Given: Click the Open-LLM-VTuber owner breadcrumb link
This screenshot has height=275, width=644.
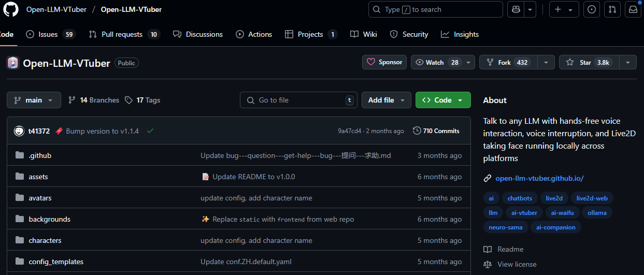Looking at the screenshot, I should pos(56,9).
